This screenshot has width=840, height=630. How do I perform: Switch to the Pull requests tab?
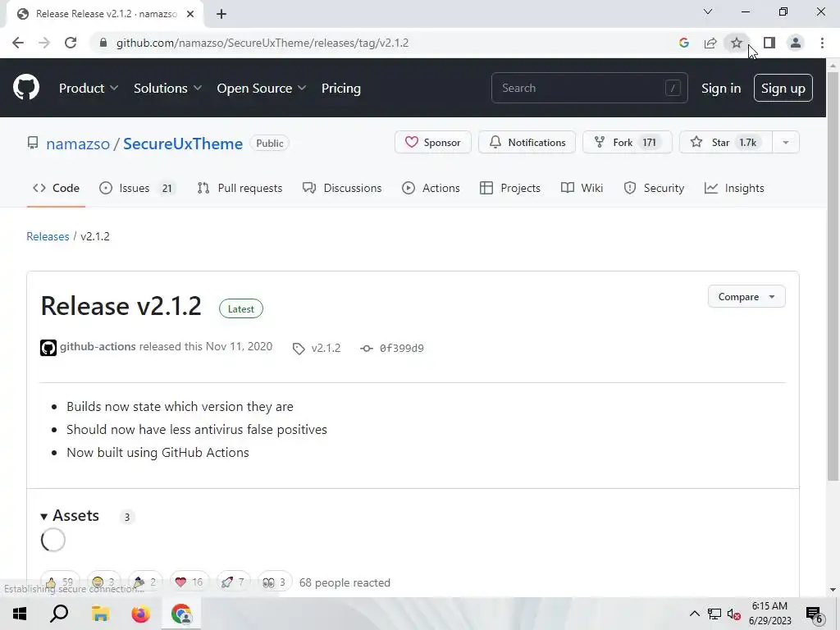coord(240,188)
